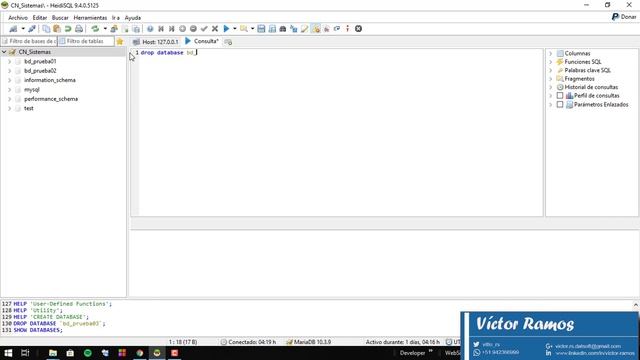Expand the information_schema node
Image resolution: width=640 pixels, height=360 pixels.
coord(10,80)
